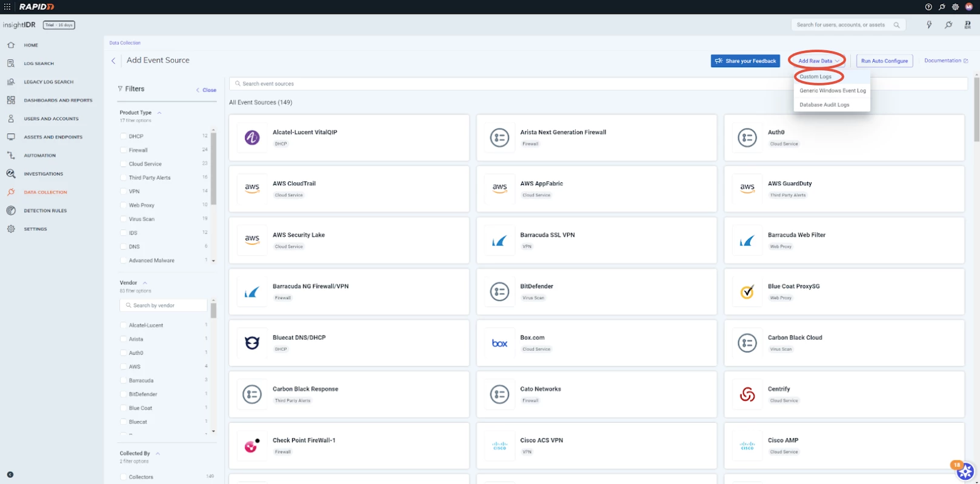Click the users, accounts, or assets search box
980x484 pixels.
pos(848,25)
